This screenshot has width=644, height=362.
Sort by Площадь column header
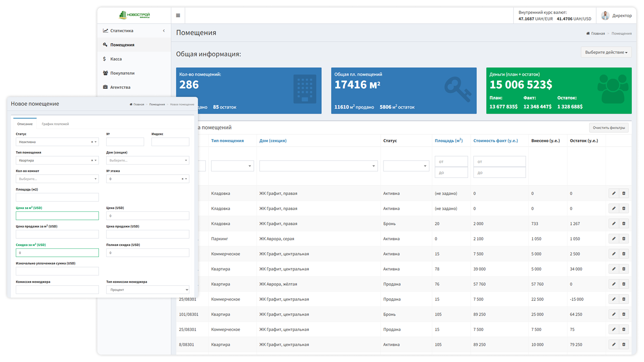tap(448, 141)
